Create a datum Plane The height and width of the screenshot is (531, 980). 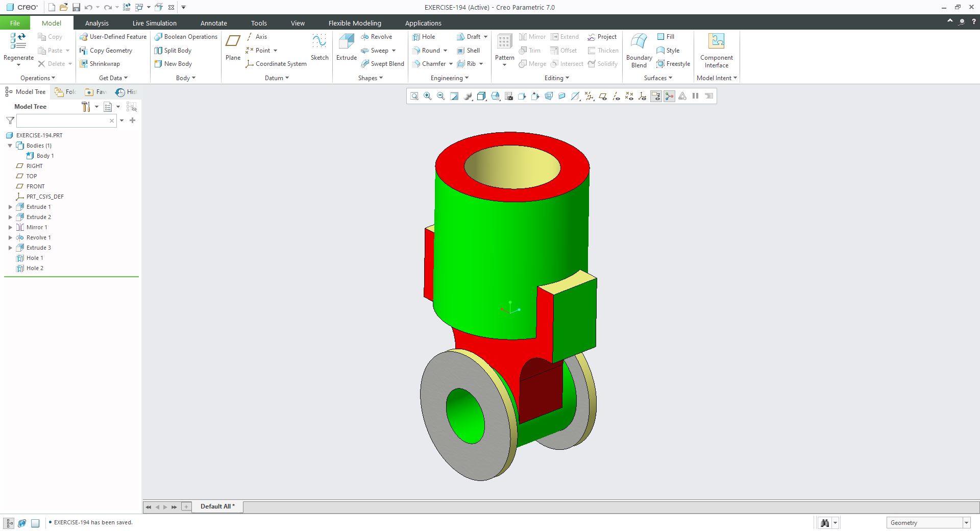[233, 47]
